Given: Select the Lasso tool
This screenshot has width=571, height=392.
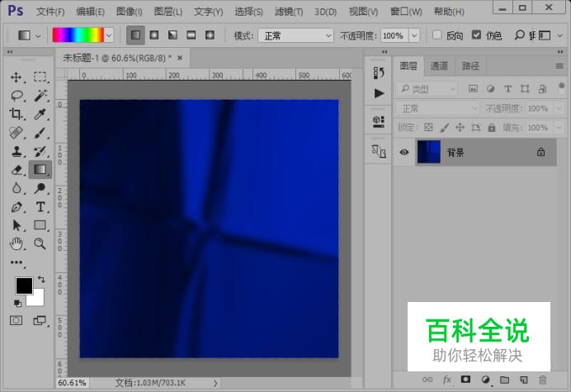Looking at the screenshot, I should 17,96.
